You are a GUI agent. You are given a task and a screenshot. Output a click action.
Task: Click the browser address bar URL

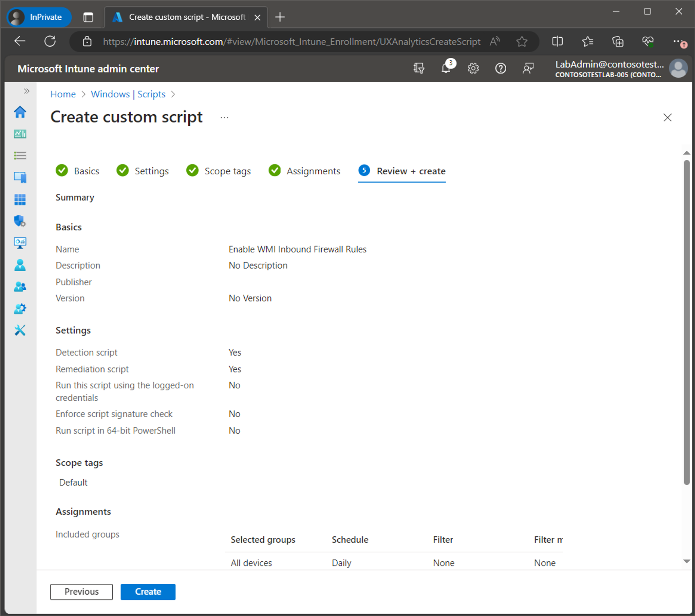coord(292,41)
